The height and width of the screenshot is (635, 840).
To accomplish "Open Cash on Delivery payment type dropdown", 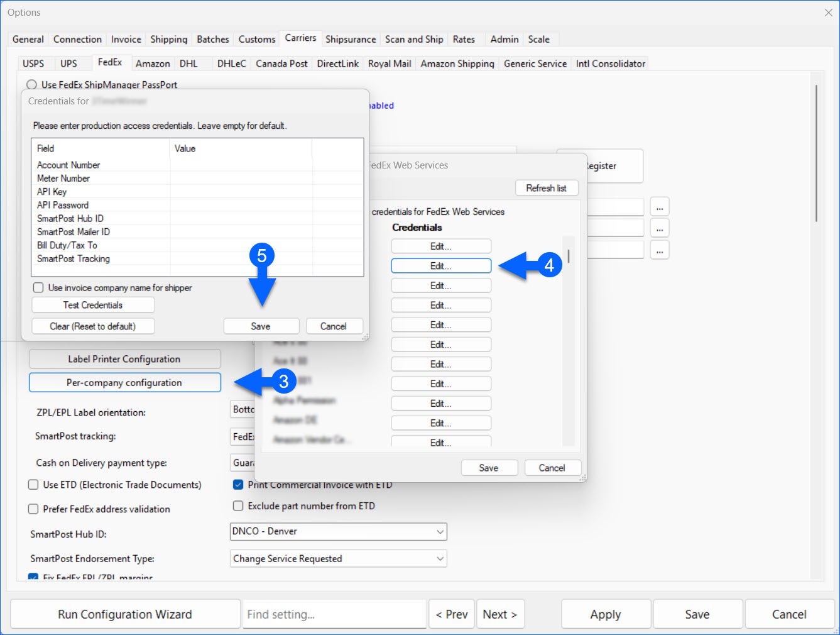I will click(x=243, y=463).
